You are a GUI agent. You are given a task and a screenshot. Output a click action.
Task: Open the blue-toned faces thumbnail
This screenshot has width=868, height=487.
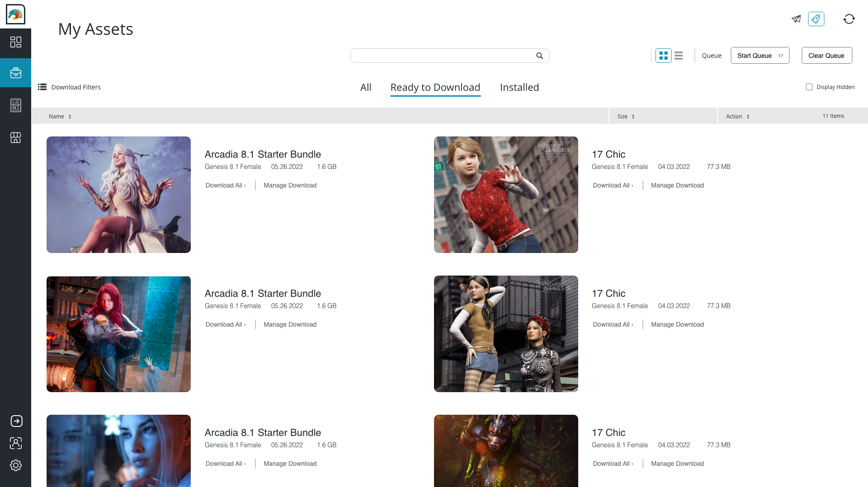pyautogui.click(x=118, y=451)
